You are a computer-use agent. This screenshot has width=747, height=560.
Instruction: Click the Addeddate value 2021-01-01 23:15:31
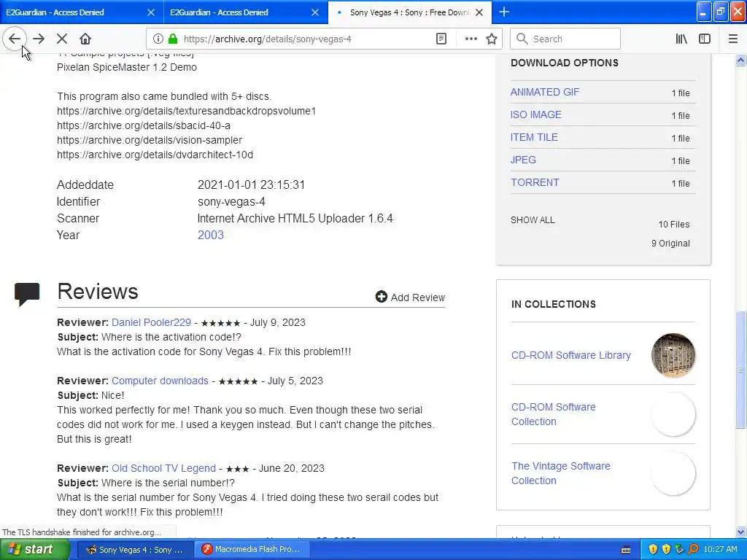pyautogui.click(x=251, y=184)
